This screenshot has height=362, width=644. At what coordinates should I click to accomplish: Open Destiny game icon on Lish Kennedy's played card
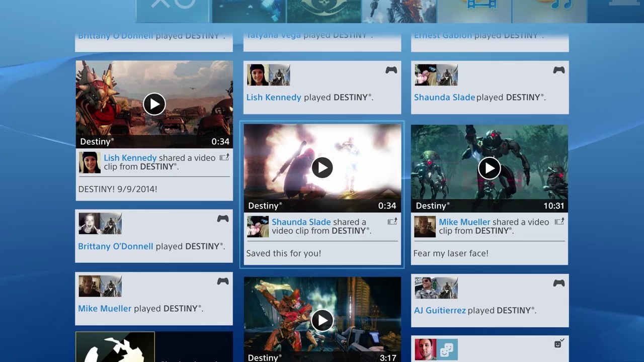click(279, 75)
